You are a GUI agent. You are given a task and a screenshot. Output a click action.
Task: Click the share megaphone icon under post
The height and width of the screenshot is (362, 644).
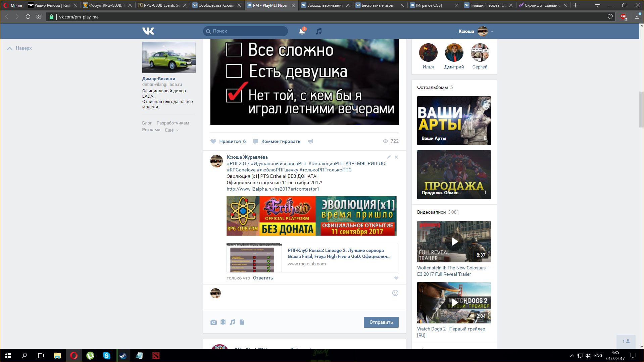(310, 141)
